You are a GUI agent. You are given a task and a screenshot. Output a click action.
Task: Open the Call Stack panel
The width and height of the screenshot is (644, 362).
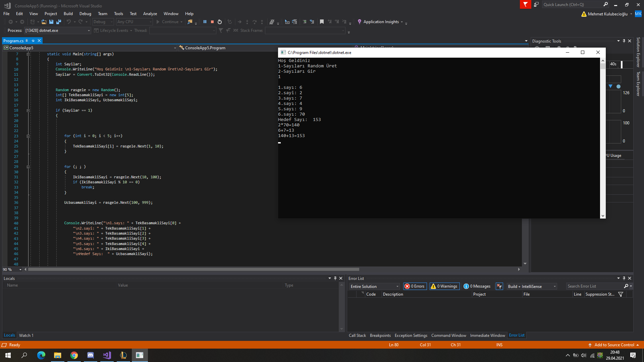(x=357, y=335)
